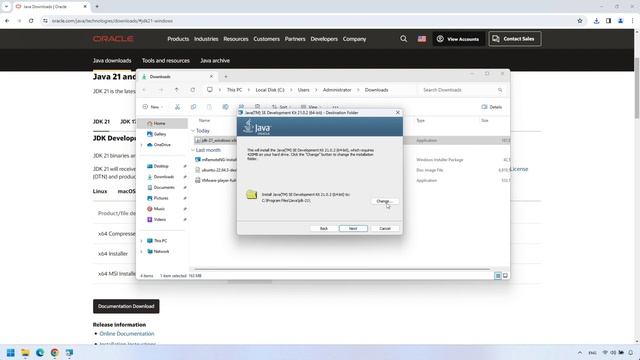Bookmark this page with the star icon
Viewport: 640px width, 360px height.
(580, 21)
